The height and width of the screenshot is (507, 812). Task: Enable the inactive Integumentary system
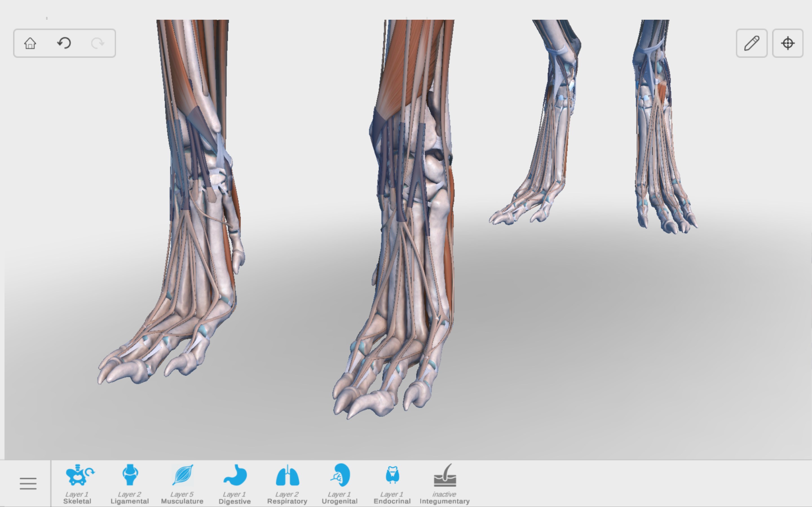(445, 476)
